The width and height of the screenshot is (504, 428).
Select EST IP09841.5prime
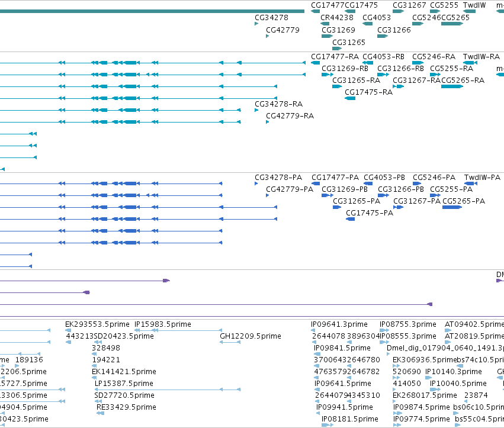tap(342, 348)
